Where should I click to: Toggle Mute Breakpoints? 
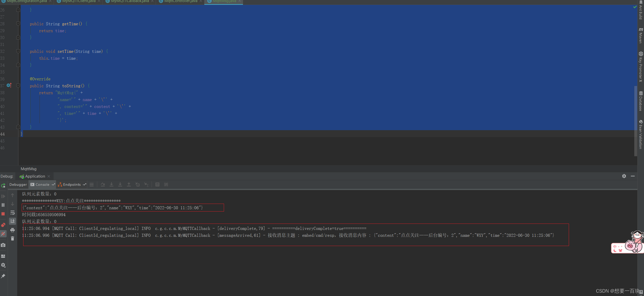3,234
